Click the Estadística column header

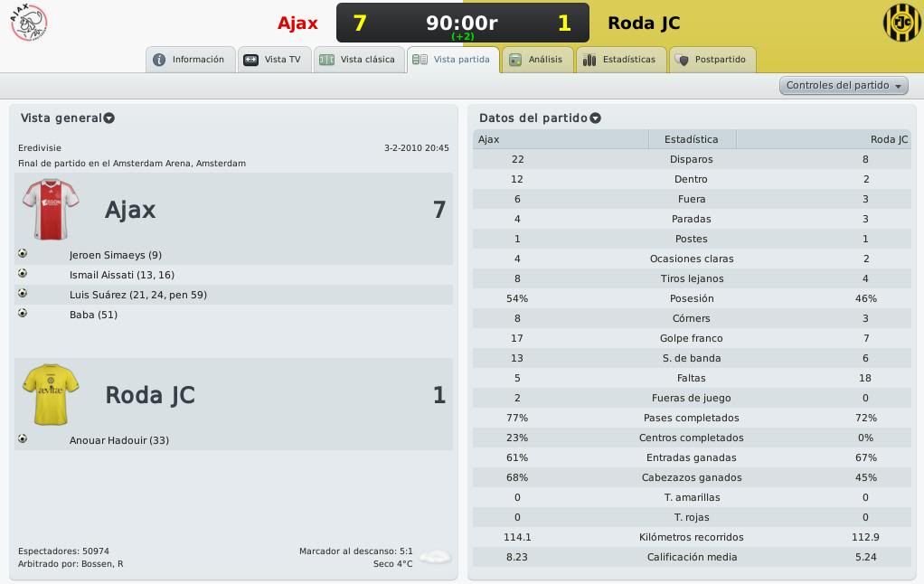[692, 139]
